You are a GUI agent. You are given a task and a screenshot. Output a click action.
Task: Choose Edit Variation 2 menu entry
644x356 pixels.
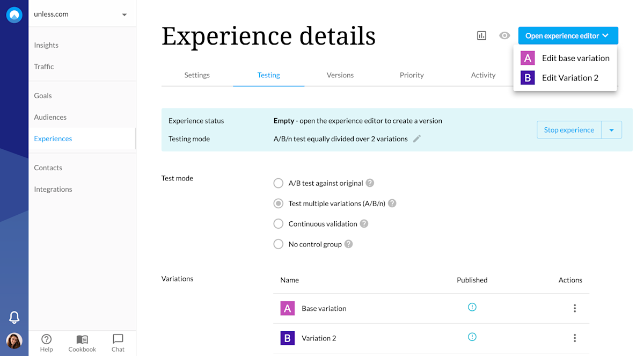point(570,78)
